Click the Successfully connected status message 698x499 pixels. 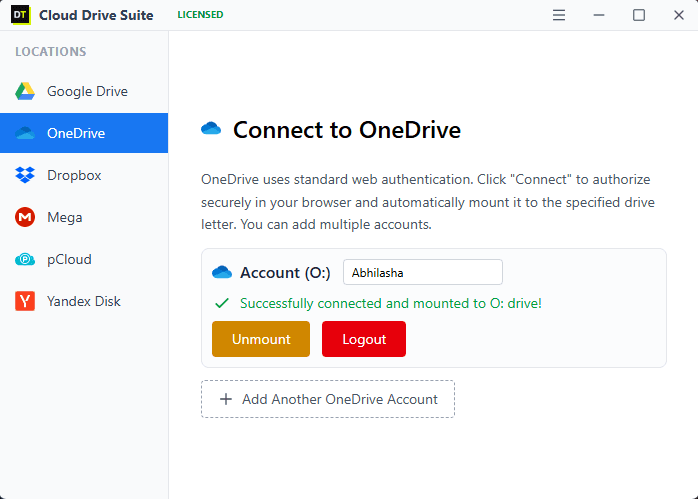click(x=391, y=303)
